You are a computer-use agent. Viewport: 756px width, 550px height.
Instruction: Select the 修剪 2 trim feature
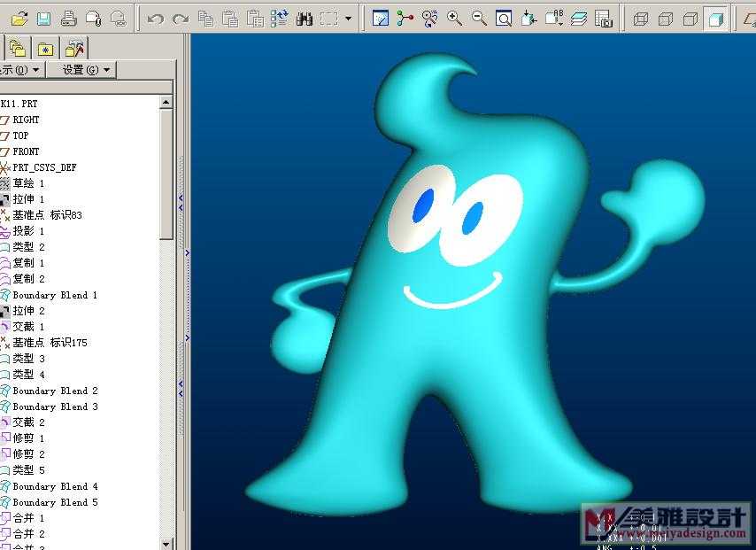tap(28, 454)
